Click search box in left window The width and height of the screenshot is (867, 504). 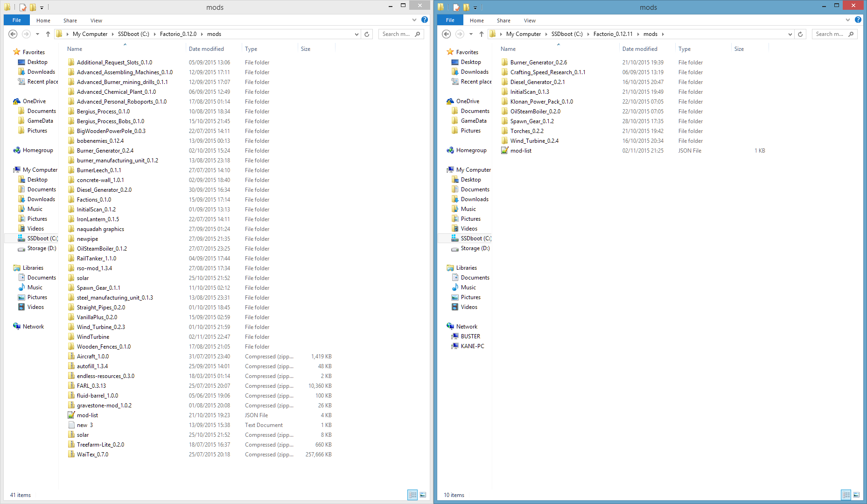(401, 34)
